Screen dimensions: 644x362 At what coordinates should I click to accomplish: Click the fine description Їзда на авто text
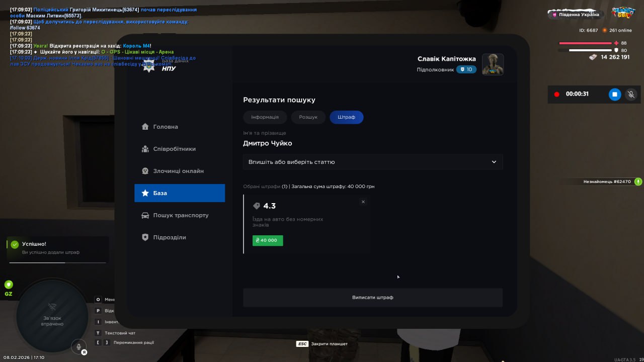pos(288,222)
